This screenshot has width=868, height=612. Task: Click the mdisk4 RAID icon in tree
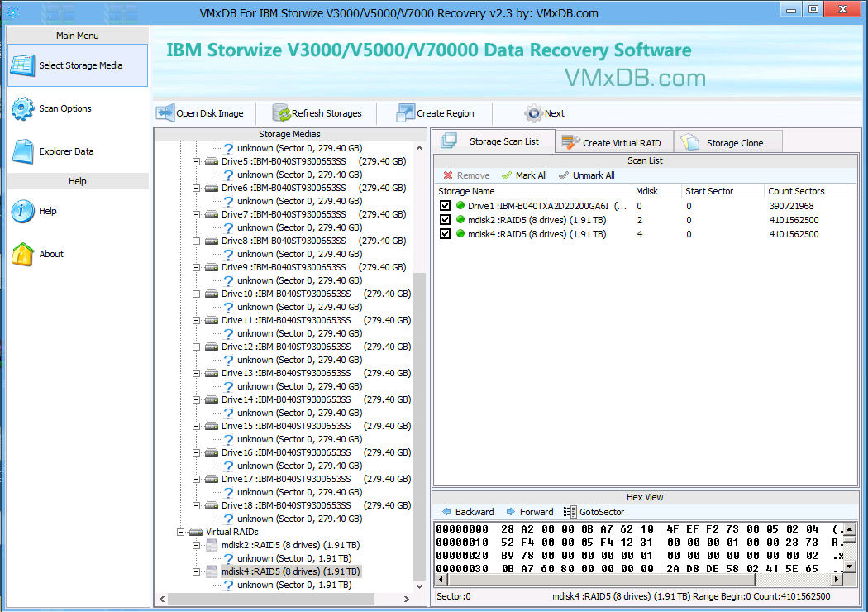(212, 571)
